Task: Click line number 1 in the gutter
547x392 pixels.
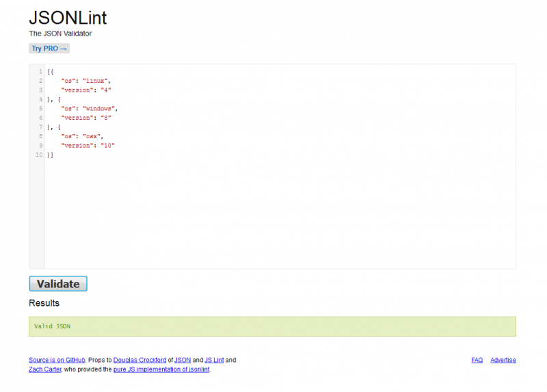Action: coord(40,71)
